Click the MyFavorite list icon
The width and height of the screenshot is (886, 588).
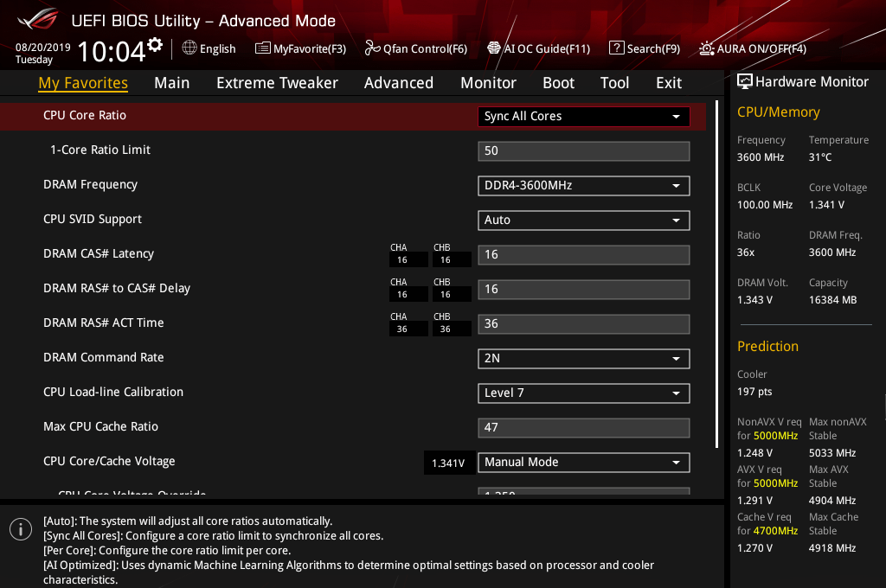(x=263, y=48)
